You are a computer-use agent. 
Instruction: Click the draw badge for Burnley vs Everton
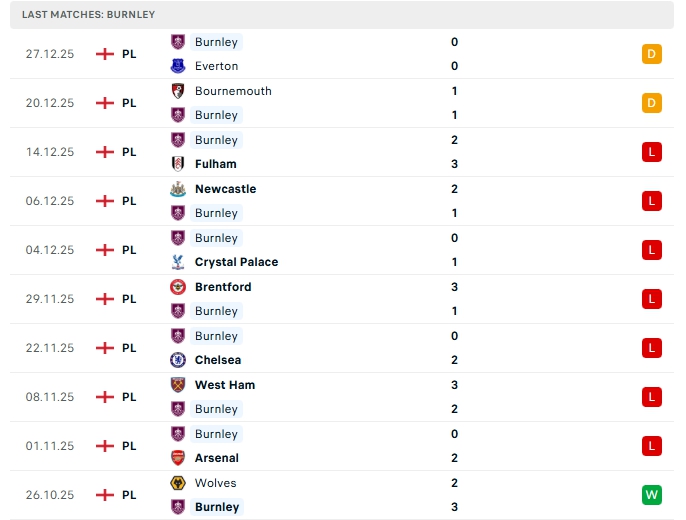pyautogui.click(x=651, y=54)
